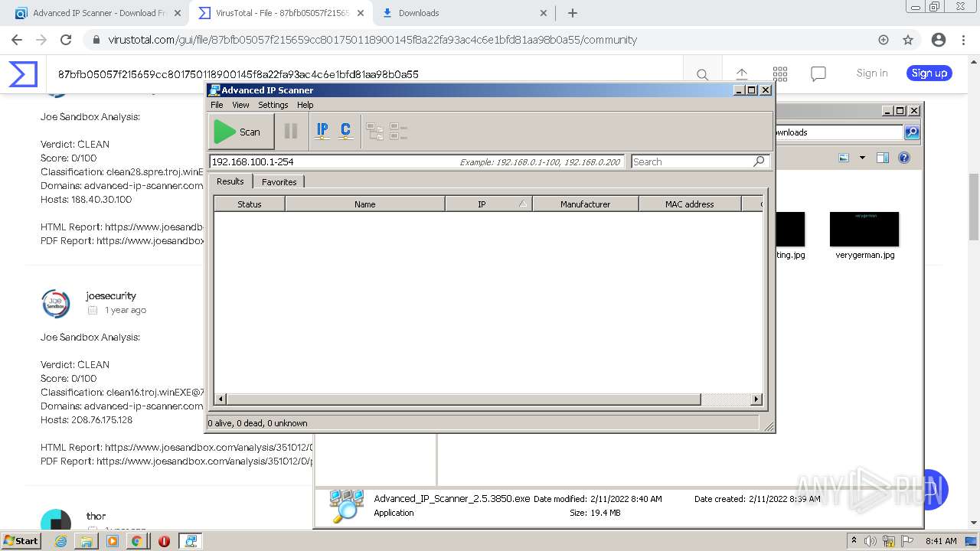Screen dimensions: 980x551
Task: Click the VirusTotal logo icon
Action: pos(23,74)
